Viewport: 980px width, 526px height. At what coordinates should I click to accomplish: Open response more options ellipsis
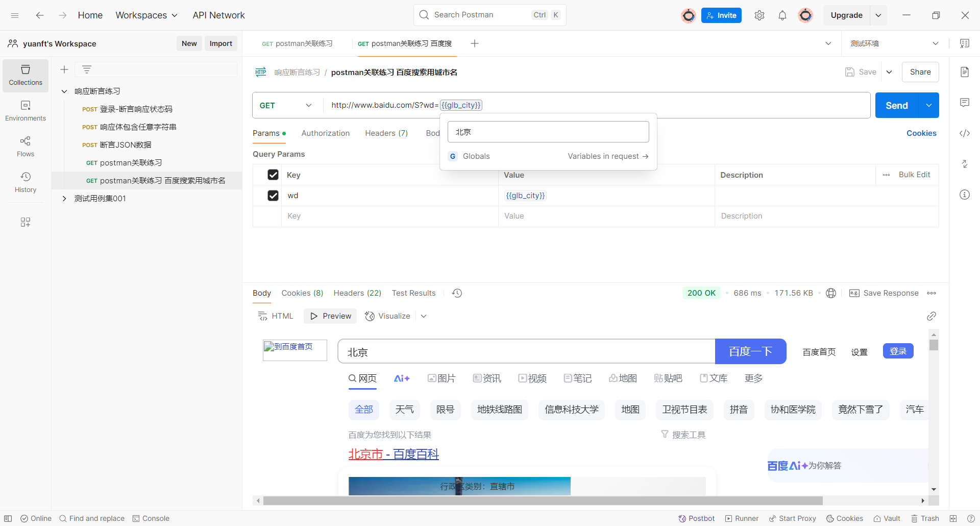(932, 293)
